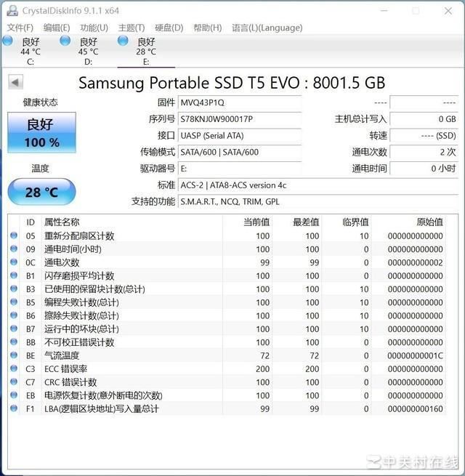Click the status dot for attribute BB
This screenshot has width=465, height=476.
pyautogui.click(x=14, y=342)
